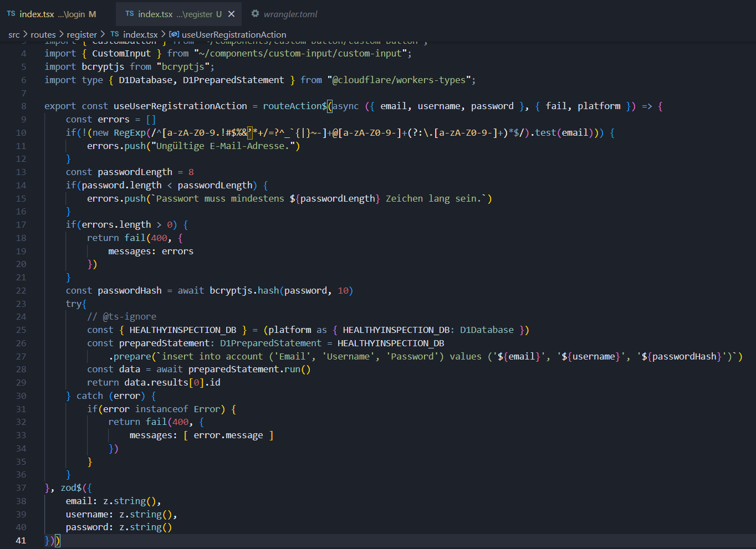
Task: Click the symbol icon before useUserRegistrationAction breadcrumb
Action: click(174, 34)
